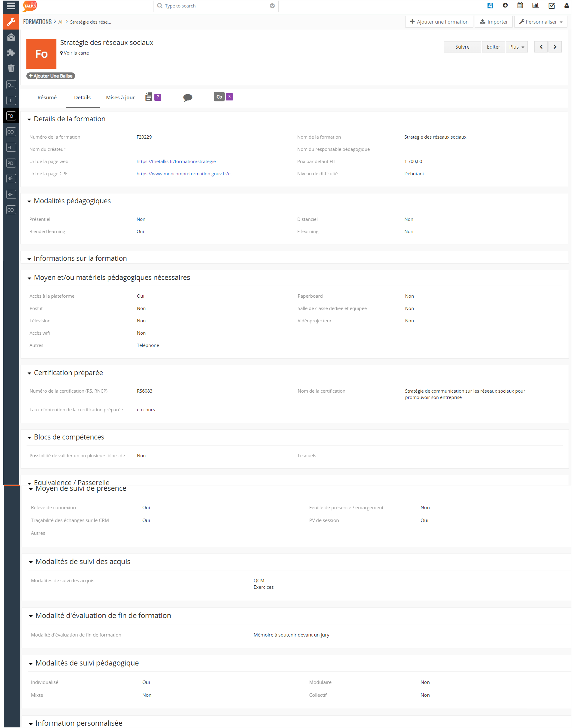
Task: Open the calendar icon in top bar
Action: 520,5
